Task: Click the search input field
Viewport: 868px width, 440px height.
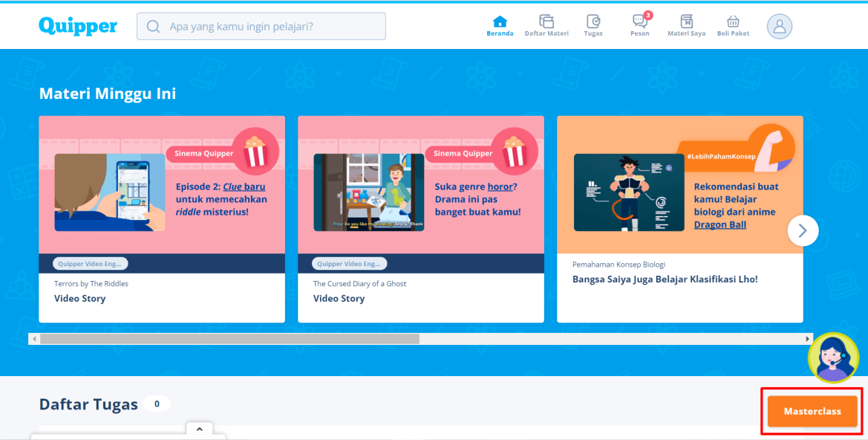Action: [260, 25]
